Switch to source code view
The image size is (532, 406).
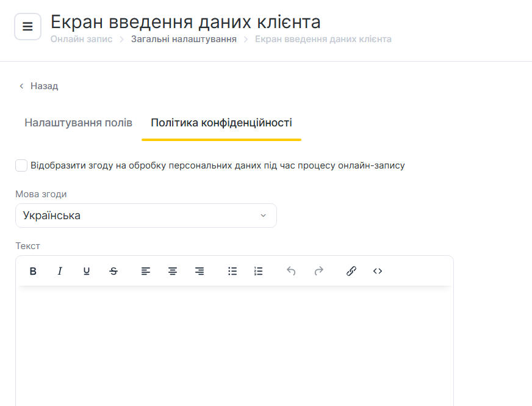pyautogui.click(x=378, y=271)
